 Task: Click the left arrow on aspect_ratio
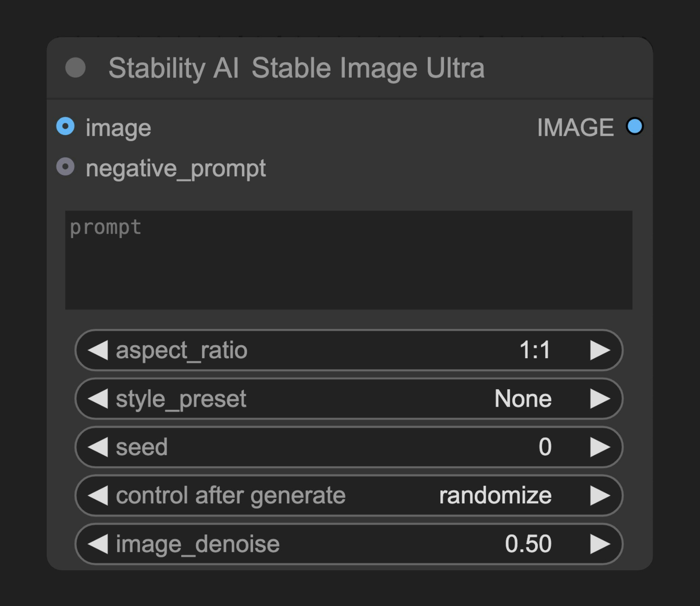(97, 350)
